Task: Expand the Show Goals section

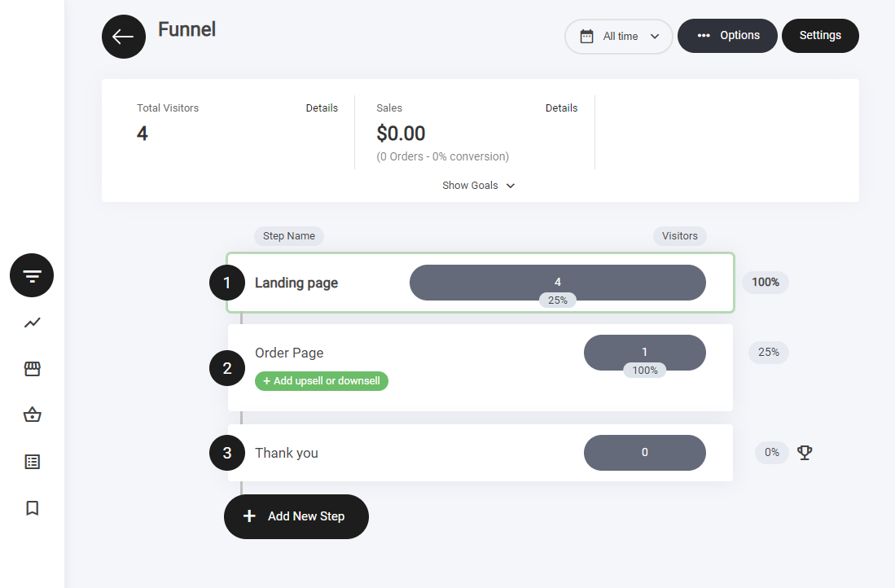Action: click(478, 186)
